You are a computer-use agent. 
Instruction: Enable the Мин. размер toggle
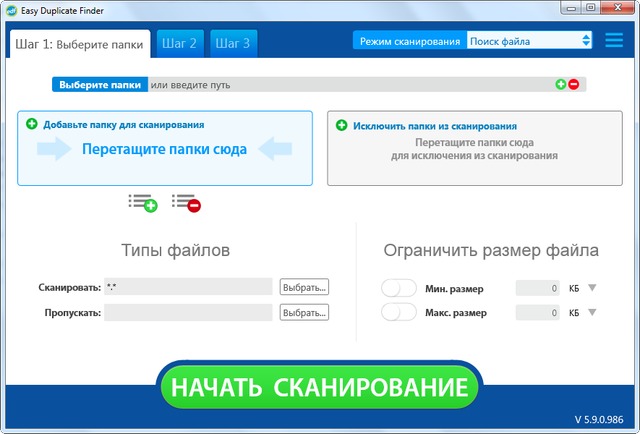point(399,288)
